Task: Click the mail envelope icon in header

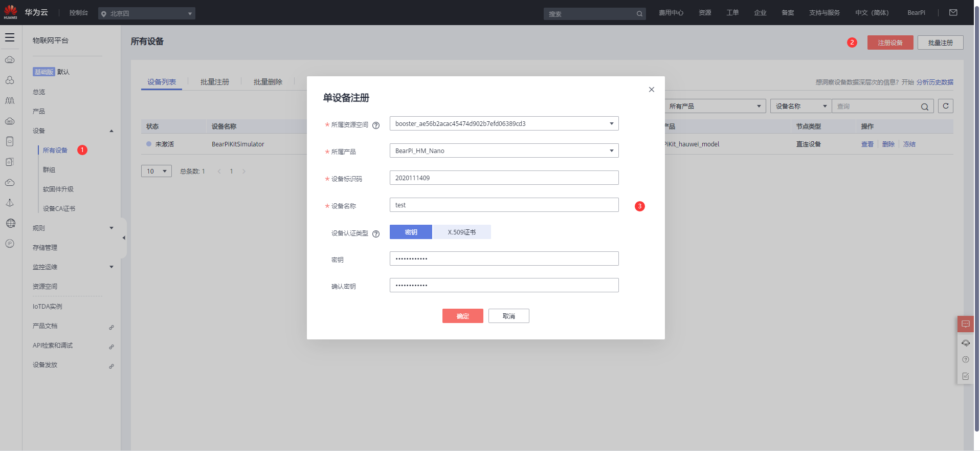Action: [x=953, y=13]
